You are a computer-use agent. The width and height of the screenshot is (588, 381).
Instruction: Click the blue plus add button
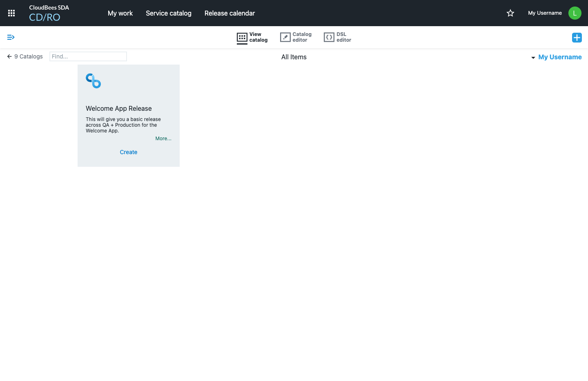(577, 38)
